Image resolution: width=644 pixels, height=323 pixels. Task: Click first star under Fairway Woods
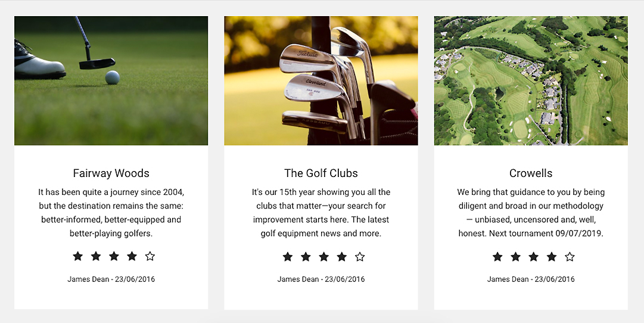pos(77,256)
